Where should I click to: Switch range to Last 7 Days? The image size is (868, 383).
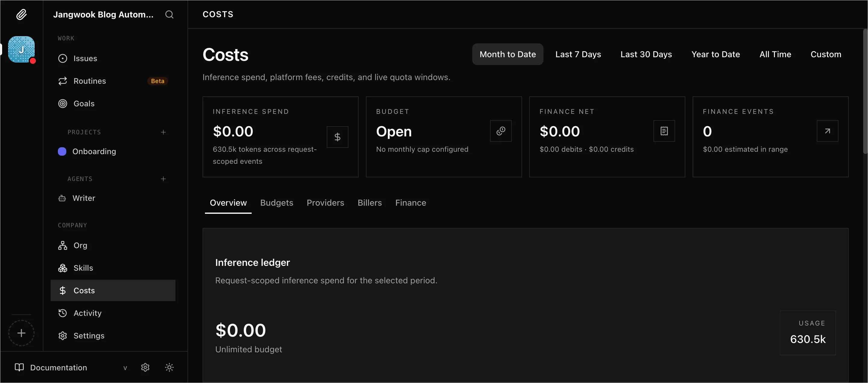(578, 54)
